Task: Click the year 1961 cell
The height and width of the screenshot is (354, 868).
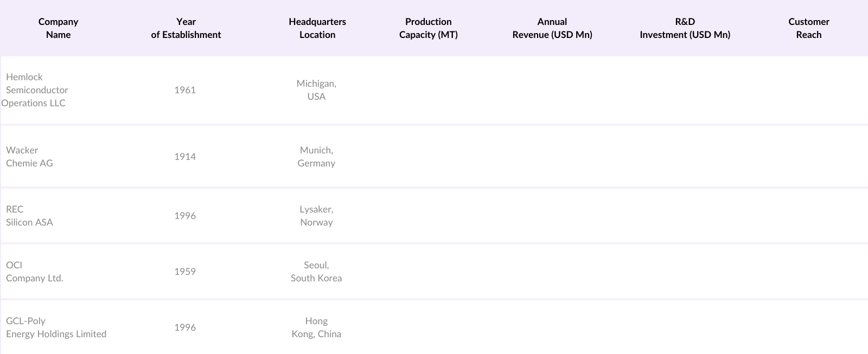Action: point(185,90)
